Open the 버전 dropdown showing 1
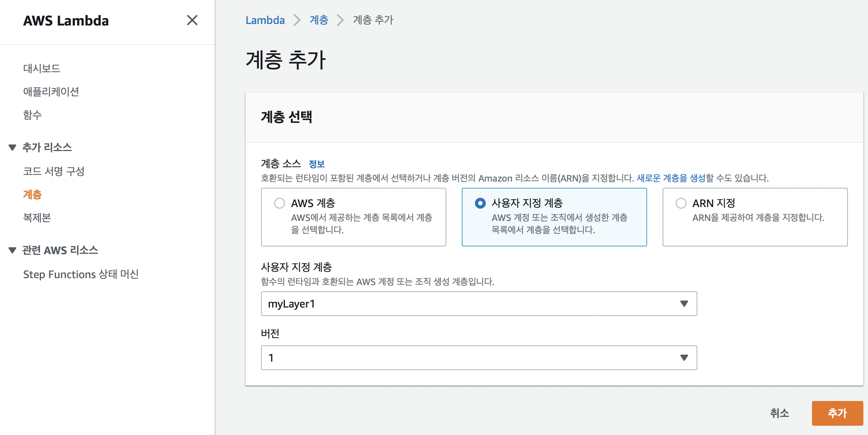 479,358
